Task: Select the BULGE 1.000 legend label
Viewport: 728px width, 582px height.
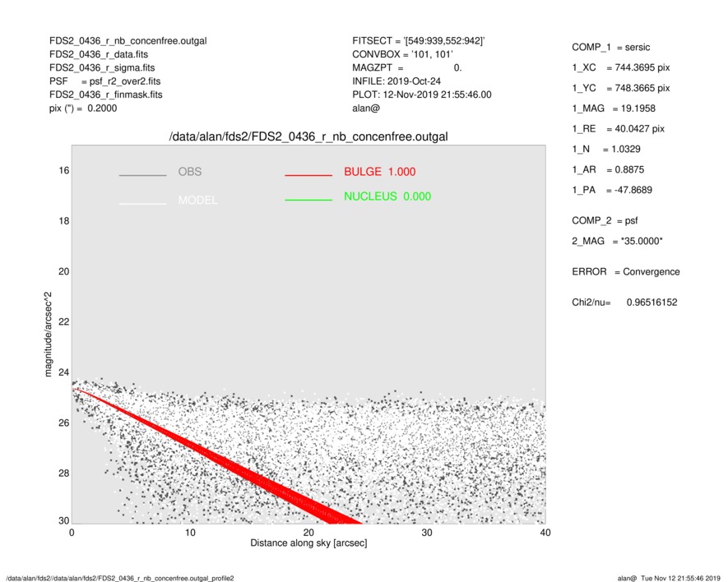Action: coord(379,172)
